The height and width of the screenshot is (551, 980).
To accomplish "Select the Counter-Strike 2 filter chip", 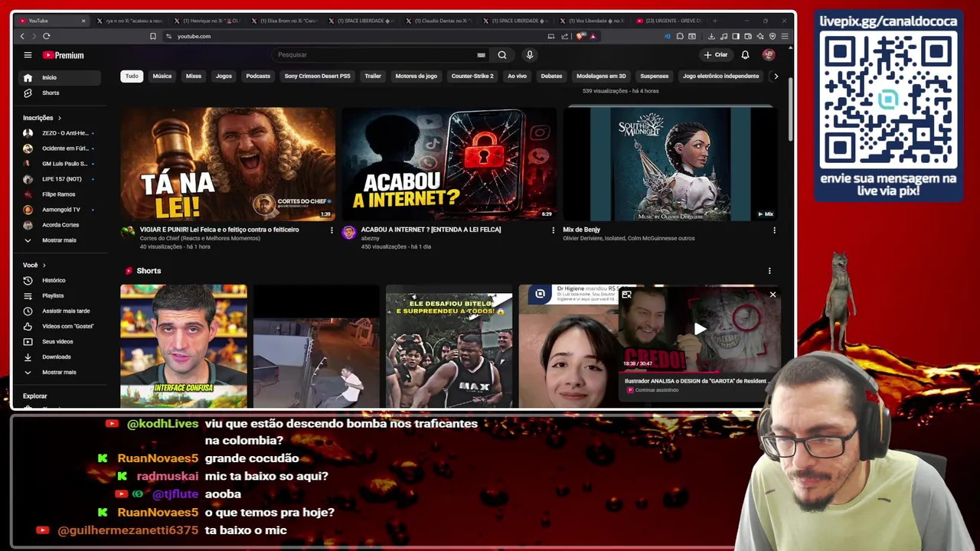I will [472, 76].
